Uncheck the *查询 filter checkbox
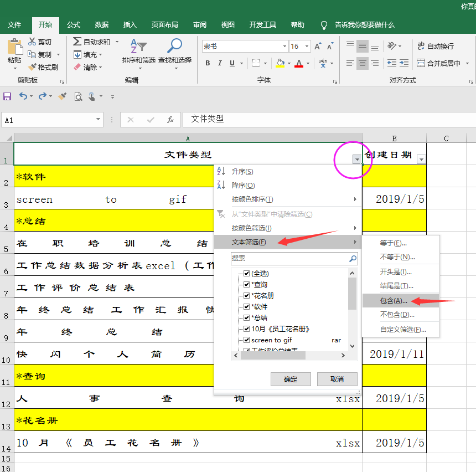This screenshot has width=476, height=472. click(247, 285)
